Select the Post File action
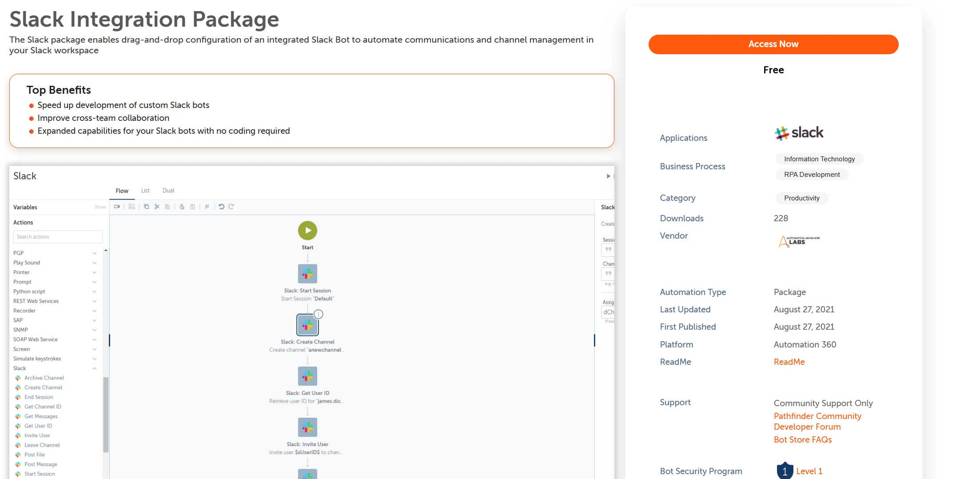 click(35, 455)
